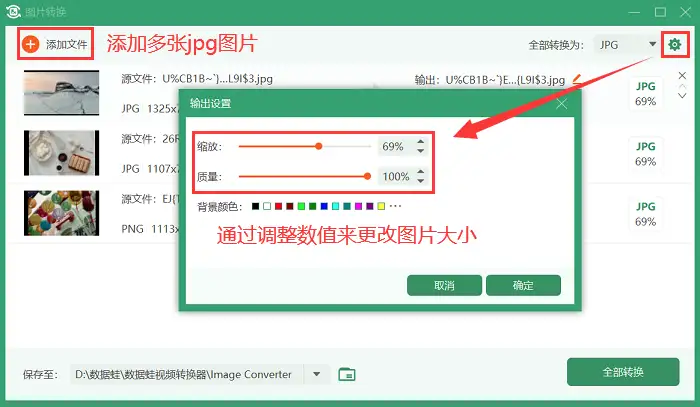The height and width of the screenshot is (407, 700).
Task: Close the 输出设置 dialog with its X
Action: [561, 104]
